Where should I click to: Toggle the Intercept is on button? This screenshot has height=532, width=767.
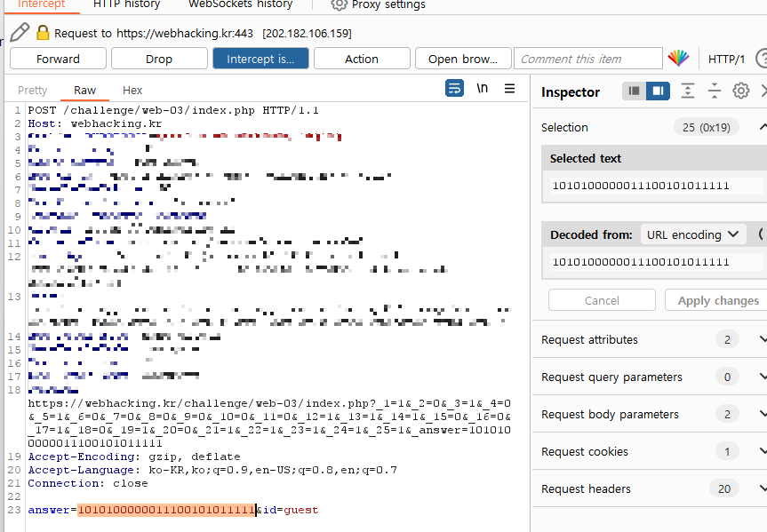coord(260,59)
